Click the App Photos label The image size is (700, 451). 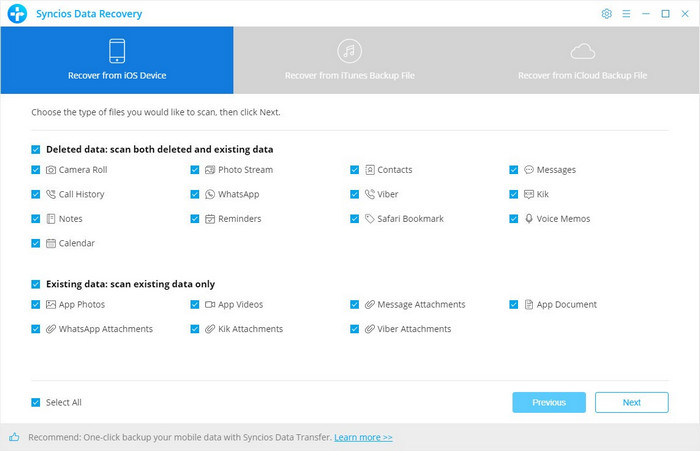coord(82,305)
